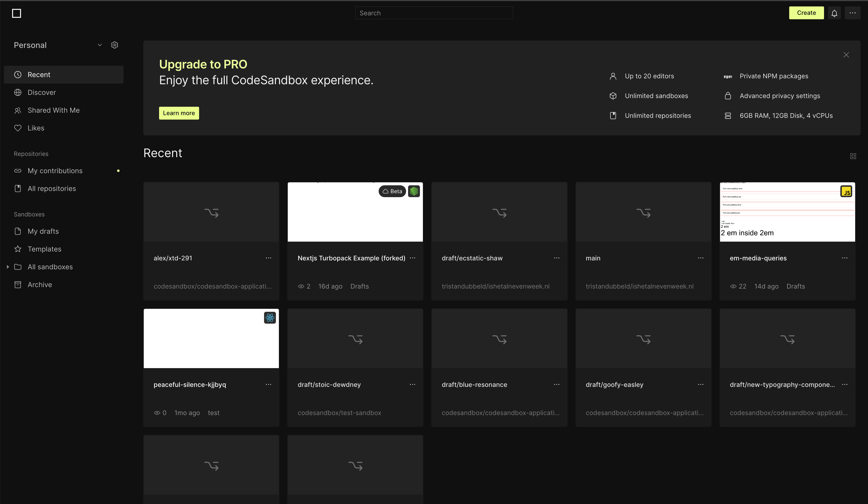
Task: Click branch icon on draft/new-typography thumbnail
Action: [x=787, y=339]
